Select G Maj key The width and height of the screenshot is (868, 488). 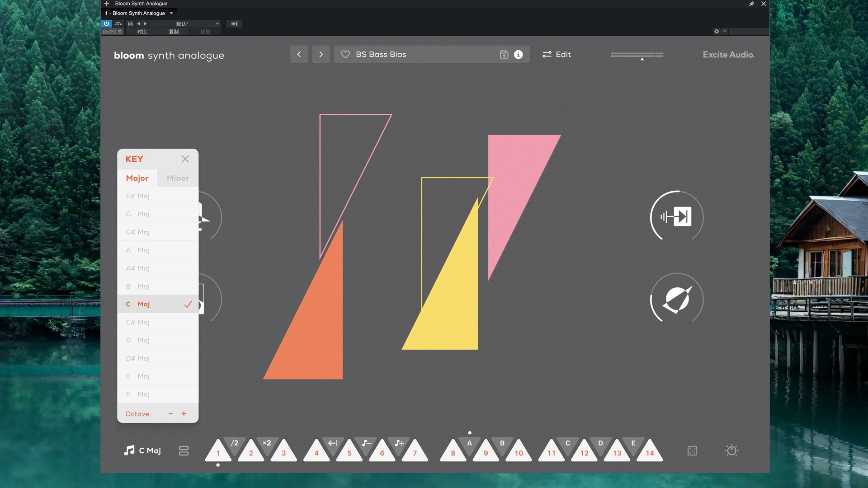(158, 214)
